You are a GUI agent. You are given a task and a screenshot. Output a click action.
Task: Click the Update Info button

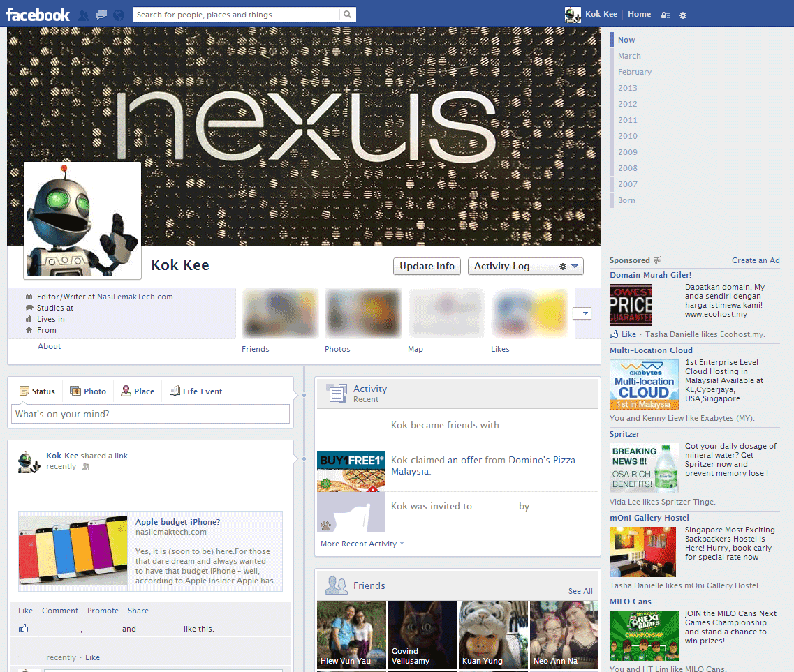point(427,266)
